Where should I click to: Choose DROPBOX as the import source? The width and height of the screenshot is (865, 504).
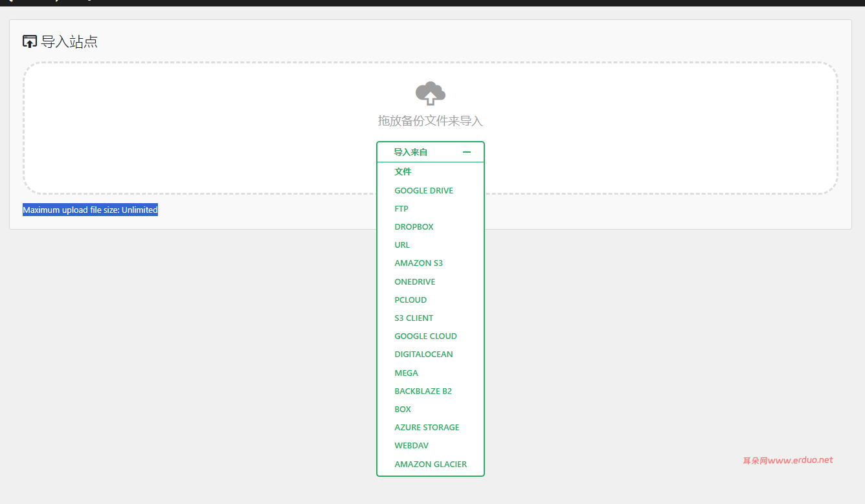pyautogui.click(x=414, y=226)
